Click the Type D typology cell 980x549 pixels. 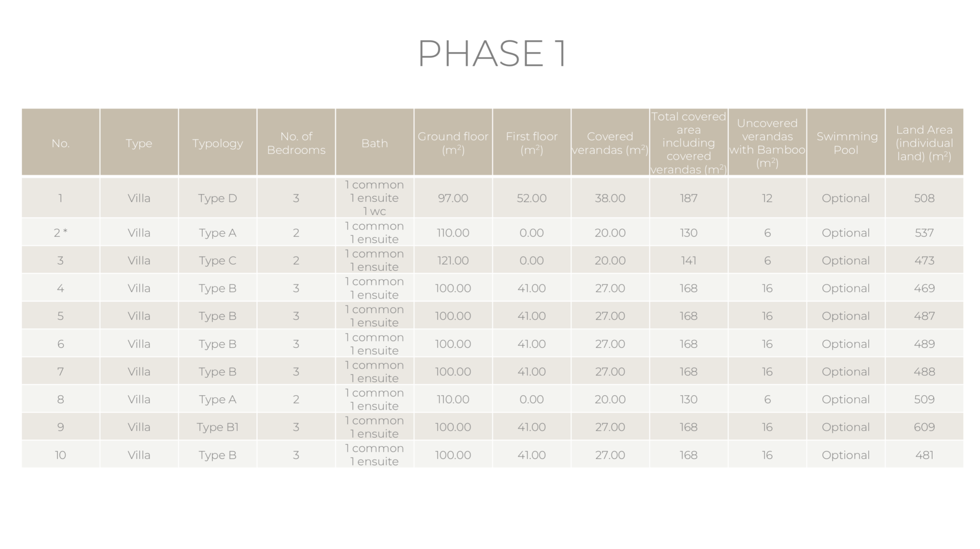[217, 198]
